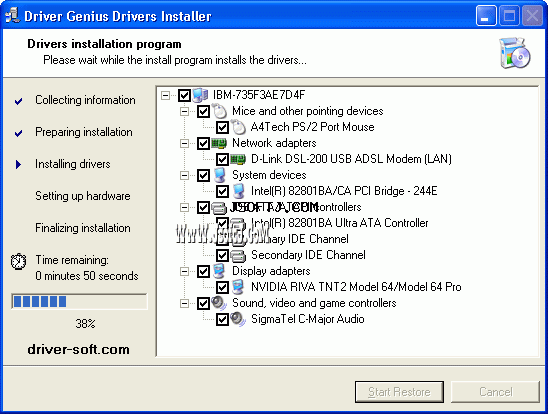This screenshot has width=548, height=414.
Task: Click the Start Restore button
Action: [x=399, y=392]
